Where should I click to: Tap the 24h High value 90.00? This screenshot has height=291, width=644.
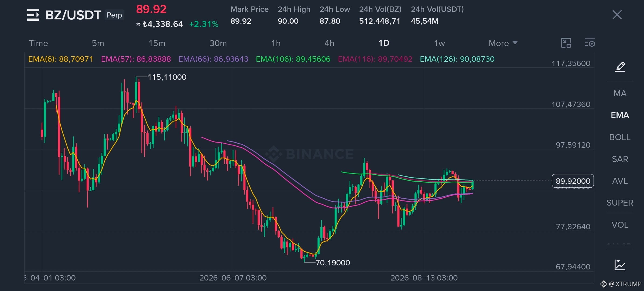click(288, 21)
